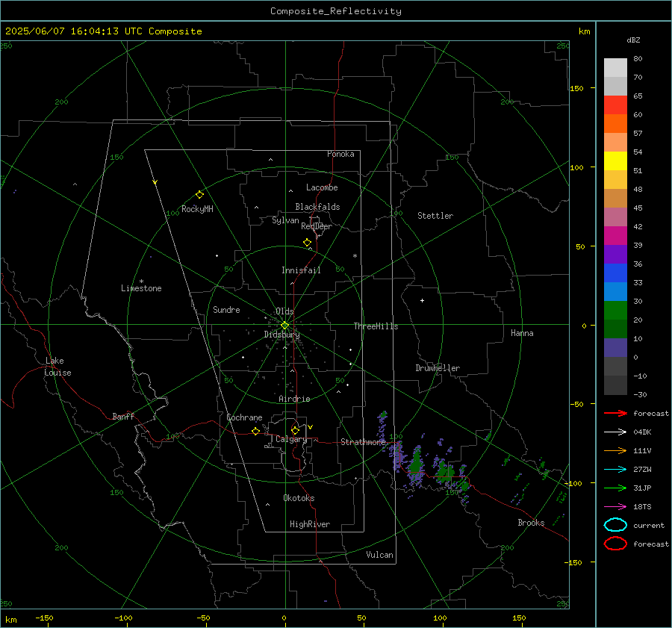Click the HighRiver label
This screenshot has height=628, width=672.
click(x=310, y=524)
